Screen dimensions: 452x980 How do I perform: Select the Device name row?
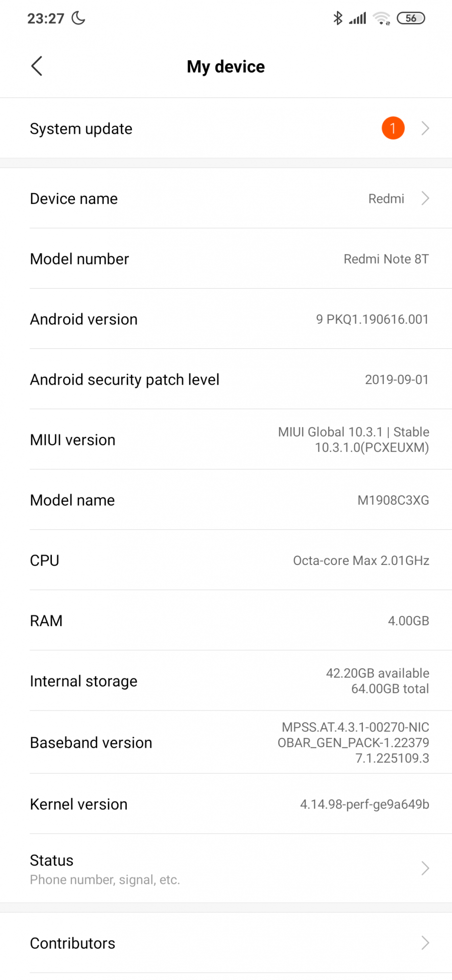(x=74, y=199)
